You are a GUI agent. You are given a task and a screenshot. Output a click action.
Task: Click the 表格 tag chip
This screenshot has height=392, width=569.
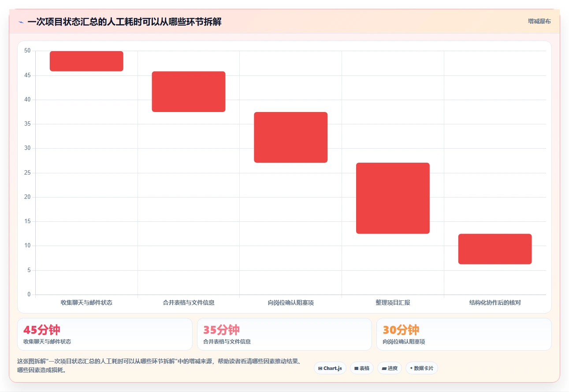(x=362, y=368)
